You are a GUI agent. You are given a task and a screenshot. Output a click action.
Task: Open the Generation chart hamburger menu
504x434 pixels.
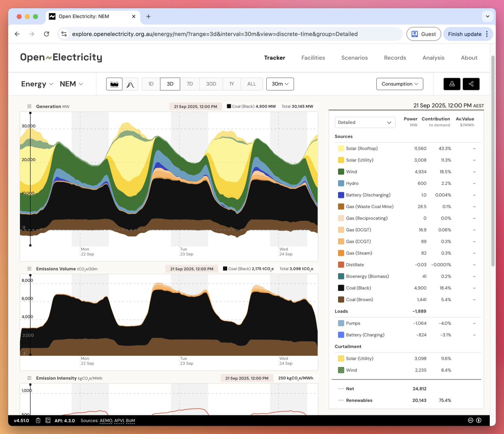click(x=29, y=107)
